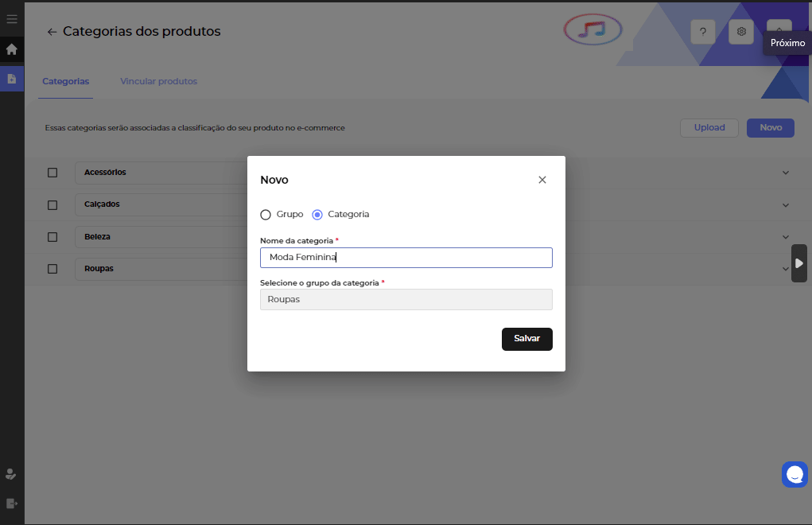This screenshot has width=812, height=525.
Task: Click the back arrow beside page title
Action: pyautogui.click(x=52, y=32)
